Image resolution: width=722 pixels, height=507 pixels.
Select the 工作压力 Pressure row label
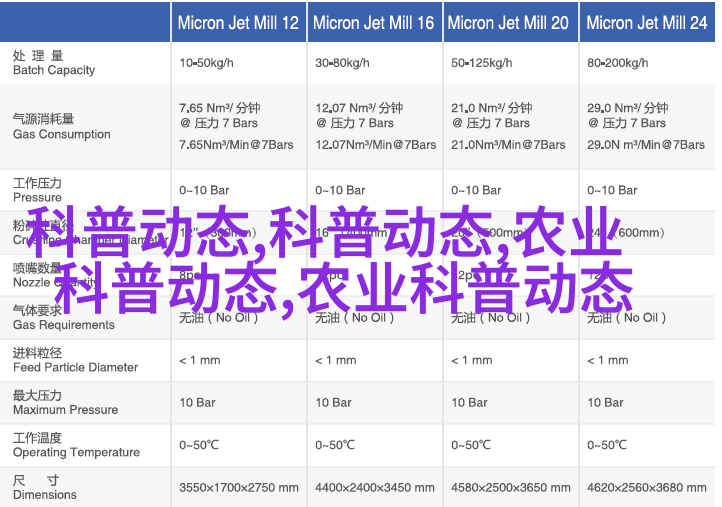(x=37, y=190)
